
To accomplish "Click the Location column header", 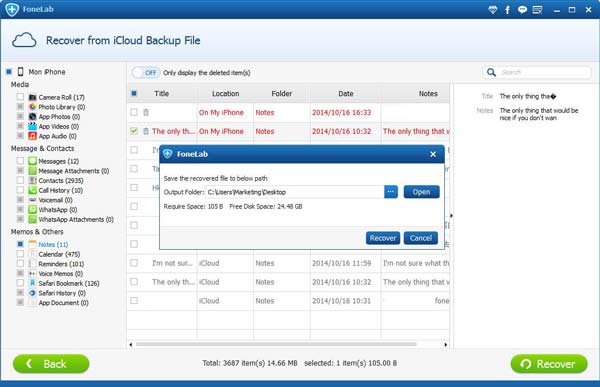I will pos(225,93).
